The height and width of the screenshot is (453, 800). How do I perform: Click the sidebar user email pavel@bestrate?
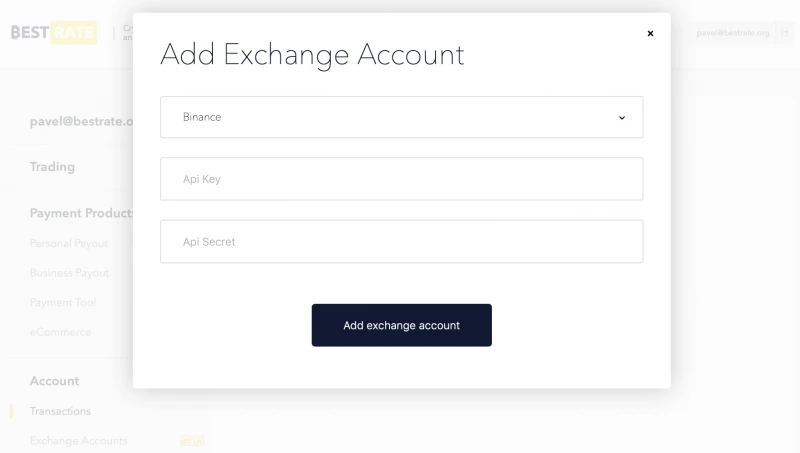82,121
